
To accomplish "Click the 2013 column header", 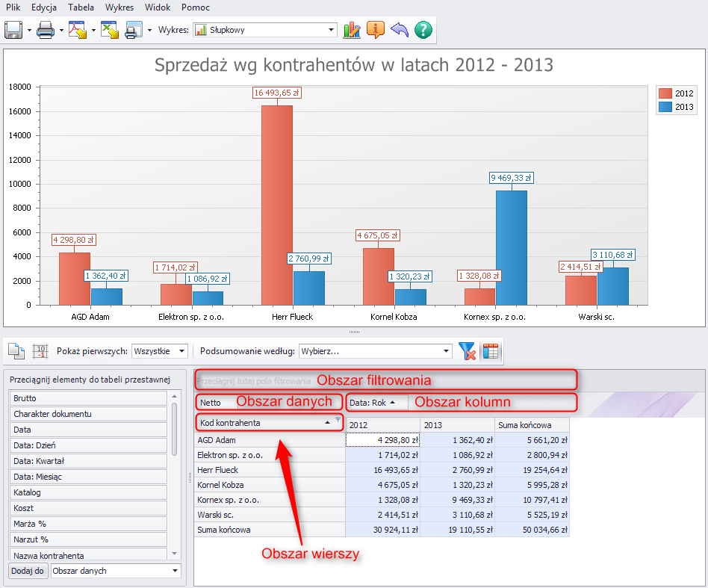I will click(457, 425).
